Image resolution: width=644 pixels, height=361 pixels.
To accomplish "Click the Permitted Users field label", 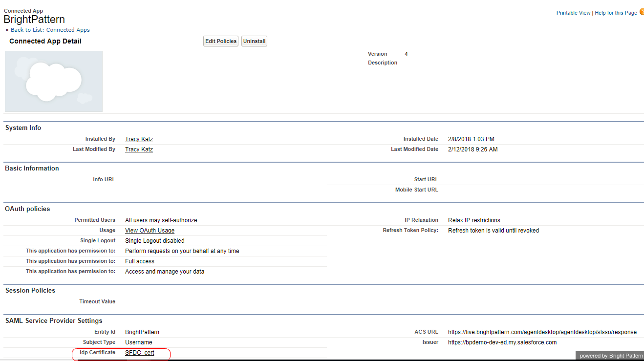I will pyautogui.click(x=95, y=220).
